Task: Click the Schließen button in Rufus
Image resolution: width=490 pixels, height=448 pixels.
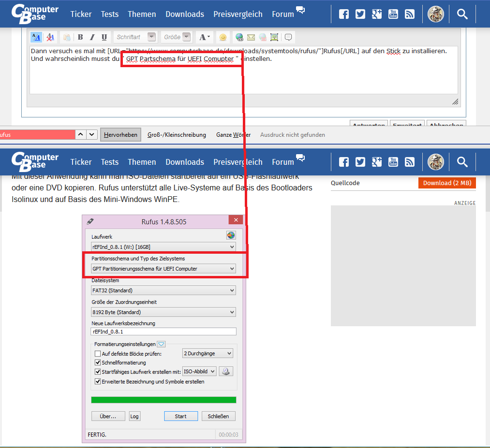Action: pos(219,416)
